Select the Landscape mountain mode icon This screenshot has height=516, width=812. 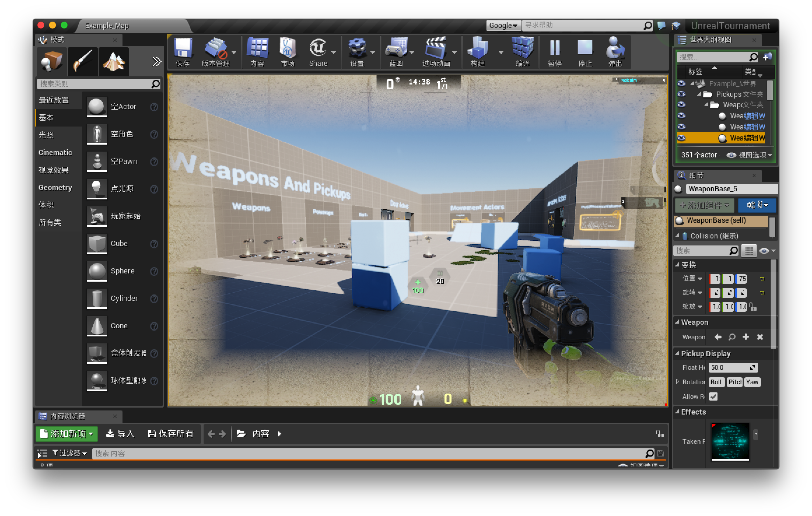pyautogui.click(x=114, y=61)
